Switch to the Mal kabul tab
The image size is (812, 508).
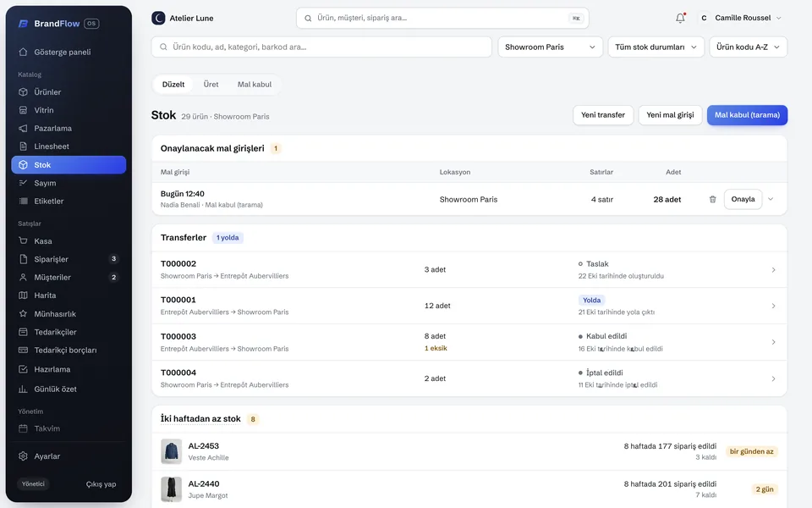[255, 85]
